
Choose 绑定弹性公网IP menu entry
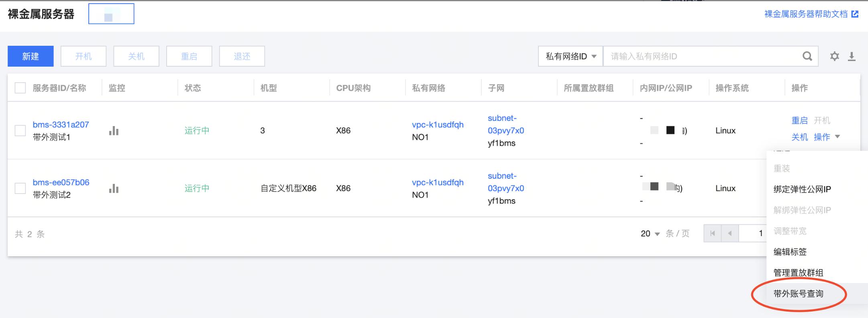click(802, 189)
